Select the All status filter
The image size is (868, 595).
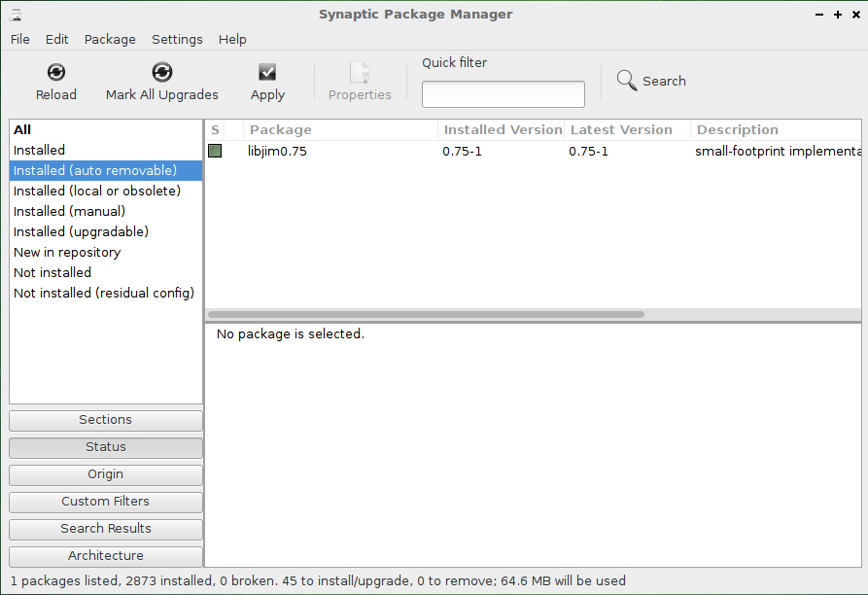coord(106,129)
